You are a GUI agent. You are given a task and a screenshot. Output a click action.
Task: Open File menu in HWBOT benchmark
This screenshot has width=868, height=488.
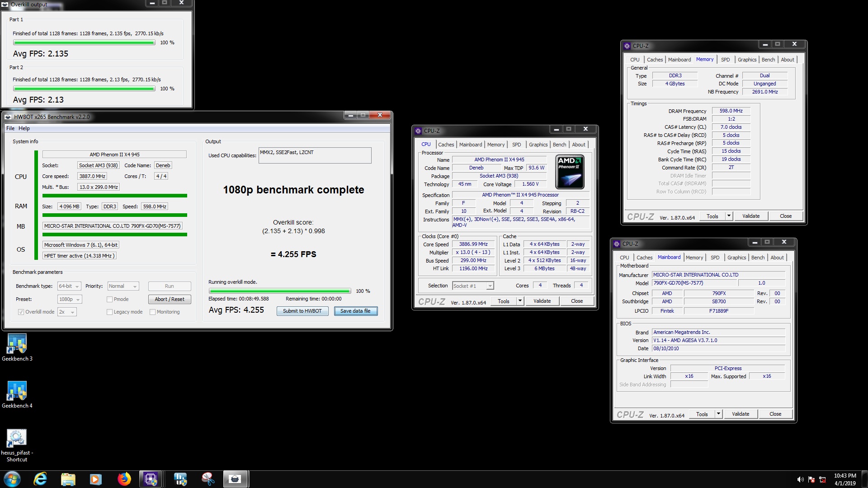tap(10, 128)
